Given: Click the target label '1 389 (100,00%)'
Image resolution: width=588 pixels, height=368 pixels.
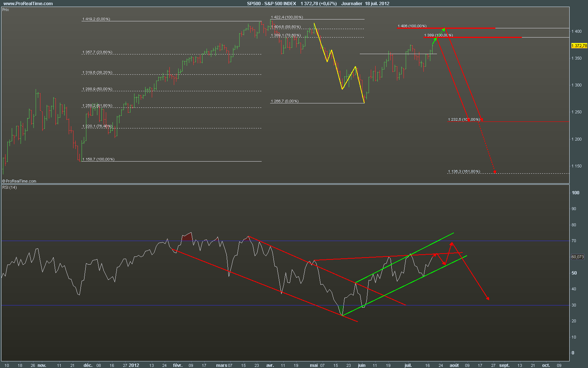Looking at the screenshot, I should (x=438, y=35).
